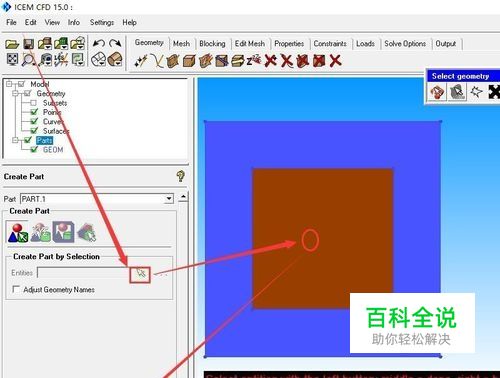Click the Measure distance icon
The width and height of the screenshot is (500, 378).
45,60
